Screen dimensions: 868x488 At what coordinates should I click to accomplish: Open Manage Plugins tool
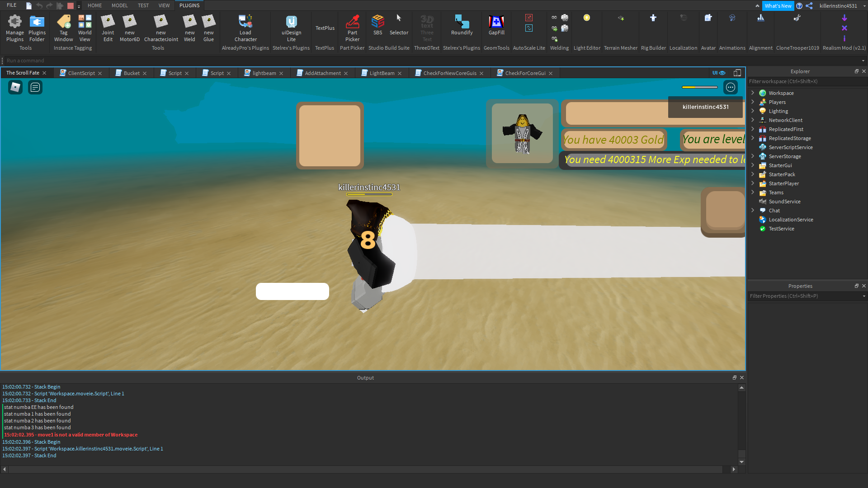click(x=15, y=27)
